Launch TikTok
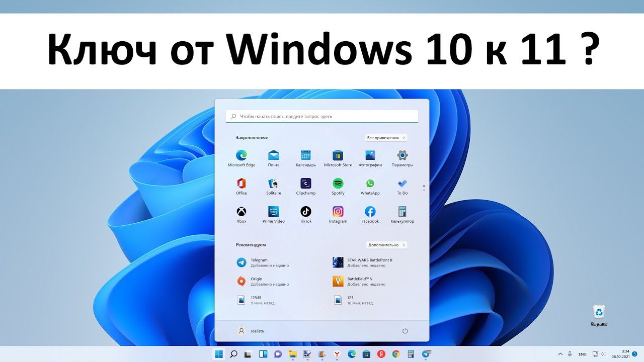The image size is (644, 362). click(306, 214)
